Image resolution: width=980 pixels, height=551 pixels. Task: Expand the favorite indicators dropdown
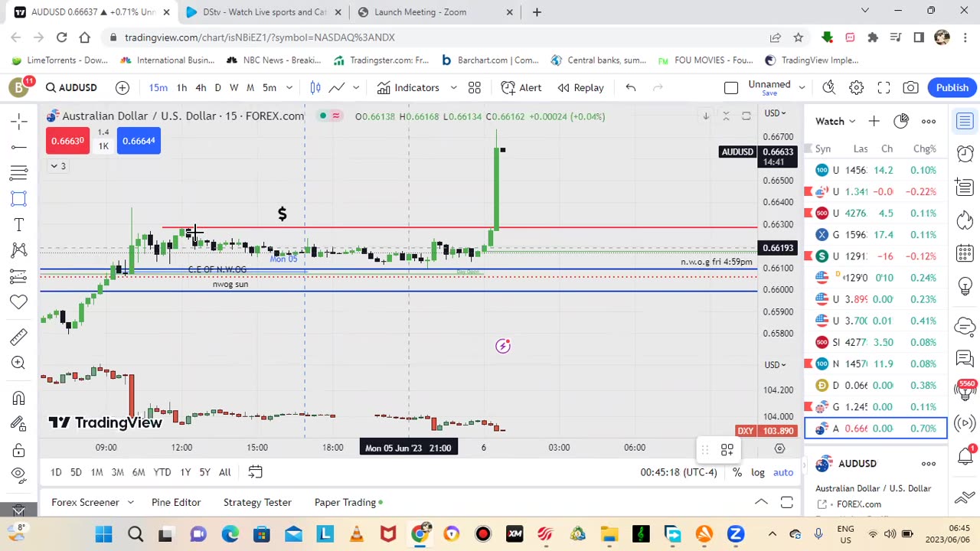453,87
